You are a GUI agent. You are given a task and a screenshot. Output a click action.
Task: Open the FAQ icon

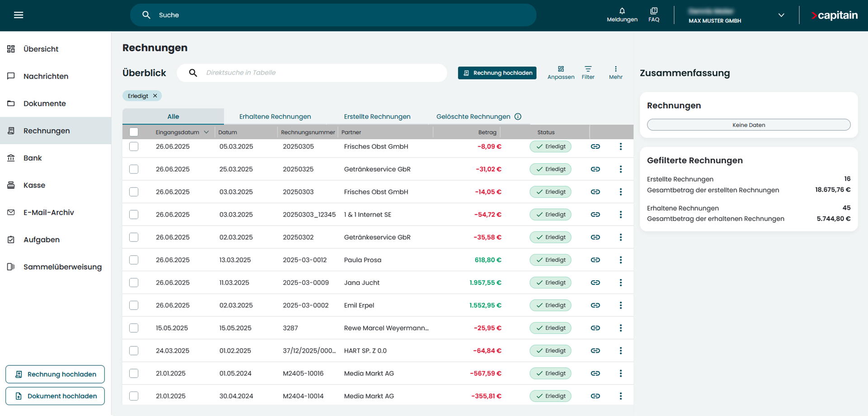pyautogui.click(x=654, y=11)
